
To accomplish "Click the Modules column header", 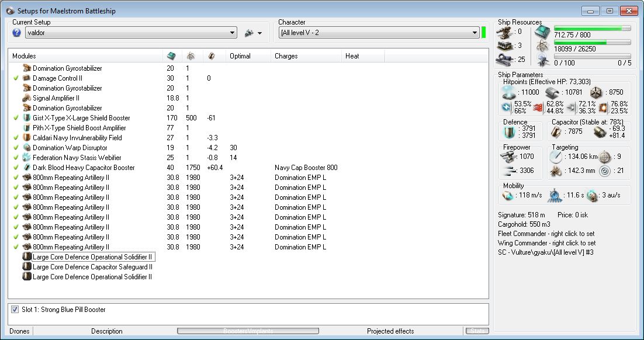I will coord(85,56).
